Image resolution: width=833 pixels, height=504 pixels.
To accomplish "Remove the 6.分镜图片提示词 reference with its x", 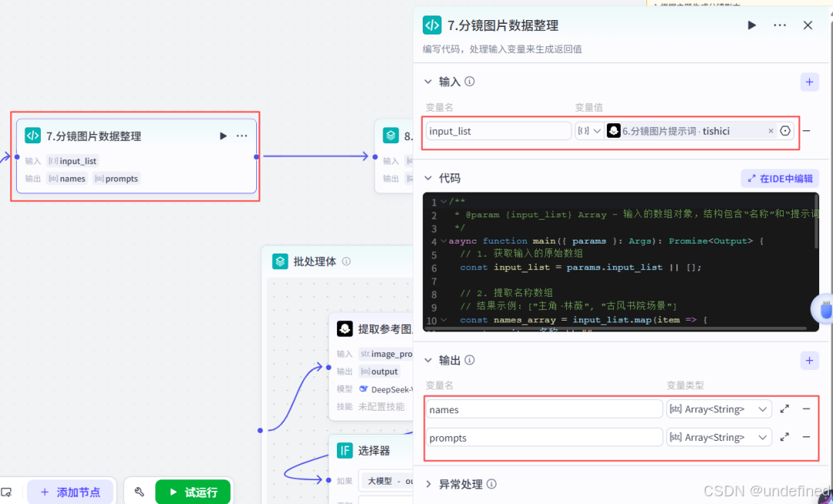I will click(x=771, y=130).
